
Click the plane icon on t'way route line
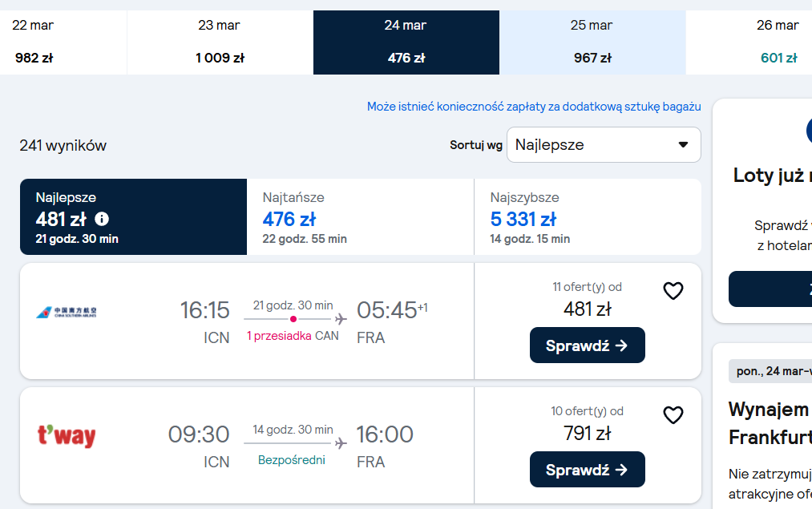pyautogui.click(x=341, y=443)
